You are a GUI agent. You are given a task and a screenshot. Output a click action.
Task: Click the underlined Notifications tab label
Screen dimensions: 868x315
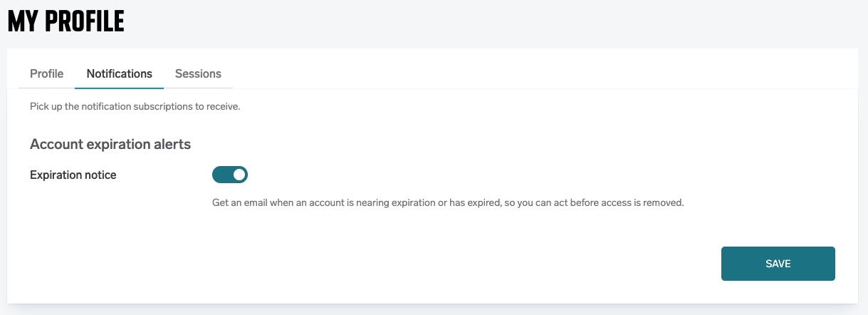(119, 73)
